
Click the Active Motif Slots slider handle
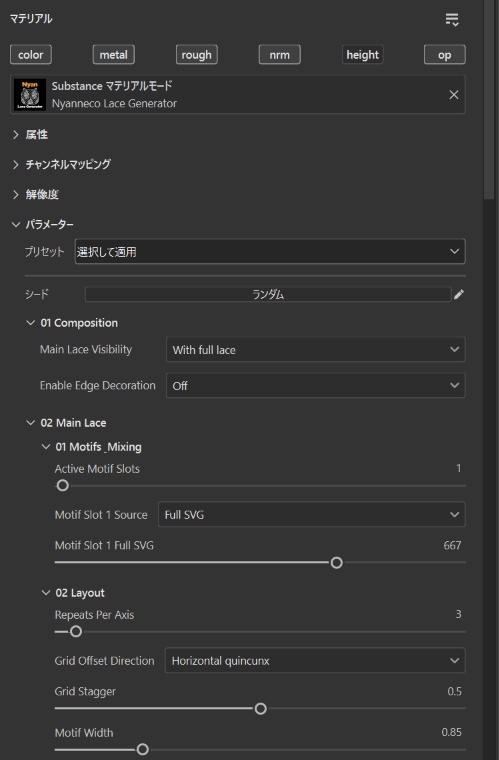click(x=62, y=485)
